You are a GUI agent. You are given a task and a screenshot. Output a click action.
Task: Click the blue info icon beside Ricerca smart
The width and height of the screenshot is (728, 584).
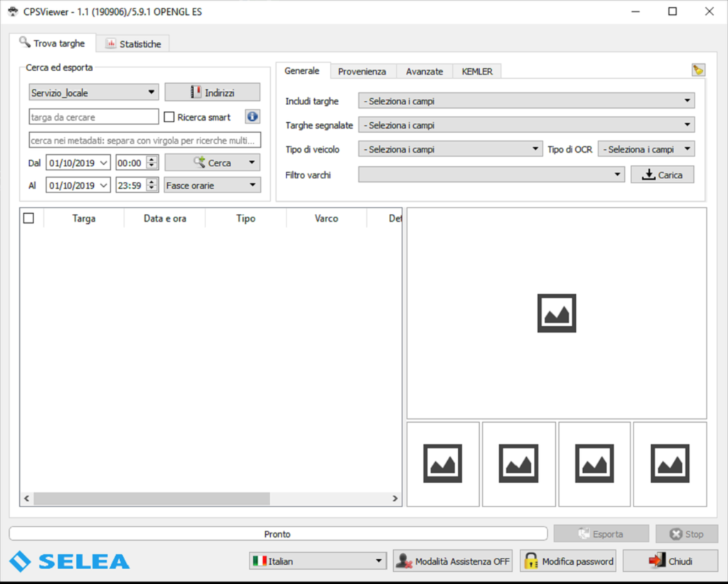point(252,117)
